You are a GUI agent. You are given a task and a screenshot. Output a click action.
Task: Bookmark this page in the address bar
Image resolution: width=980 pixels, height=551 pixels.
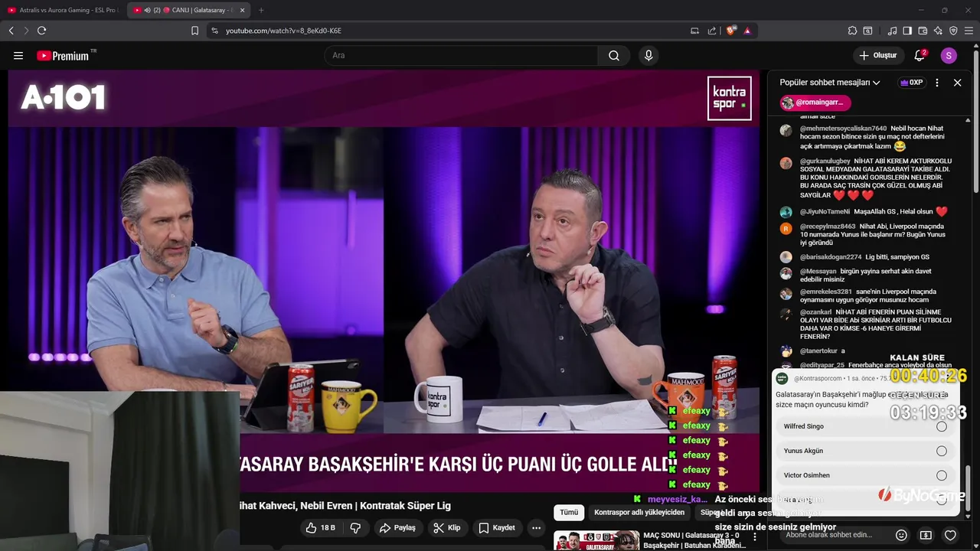point(194,31)
